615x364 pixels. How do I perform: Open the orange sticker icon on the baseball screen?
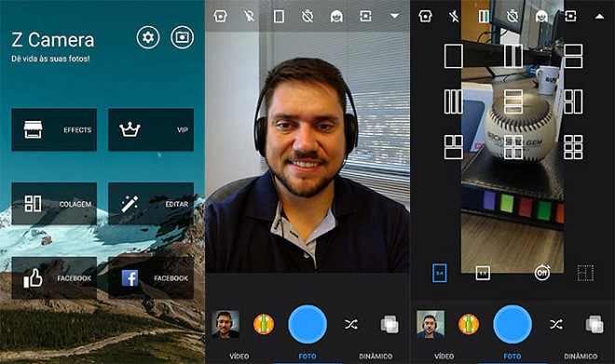469,324
